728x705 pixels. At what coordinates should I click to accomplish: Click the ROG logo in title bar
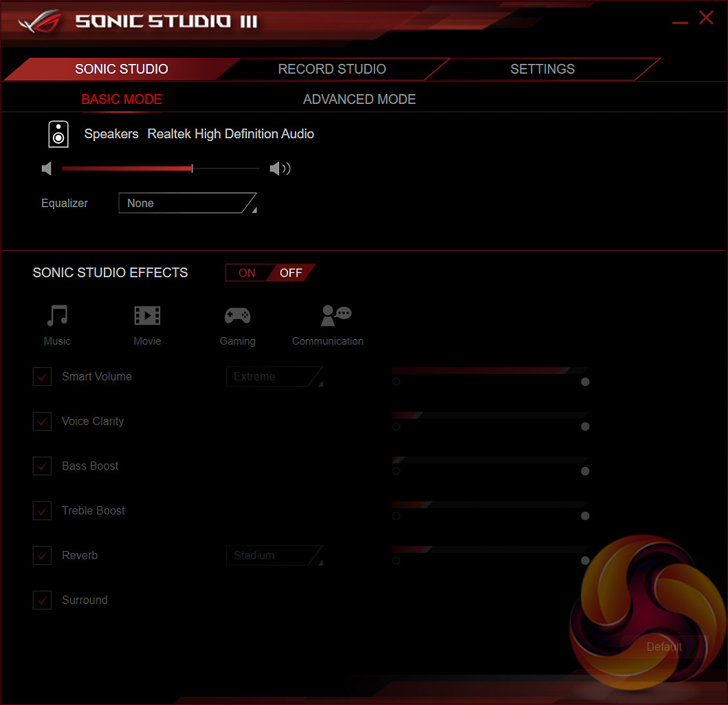pos(40,22)
